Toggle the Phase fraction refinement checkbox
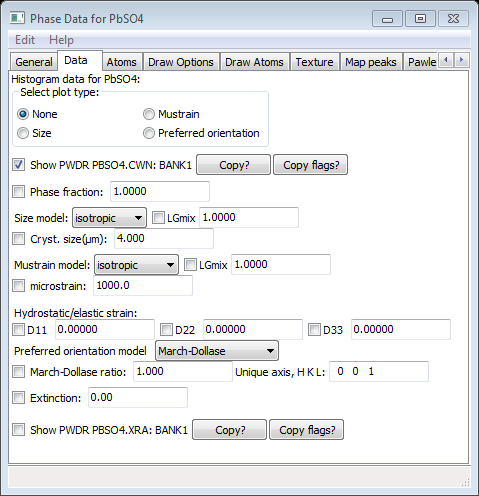 (19, 192)
